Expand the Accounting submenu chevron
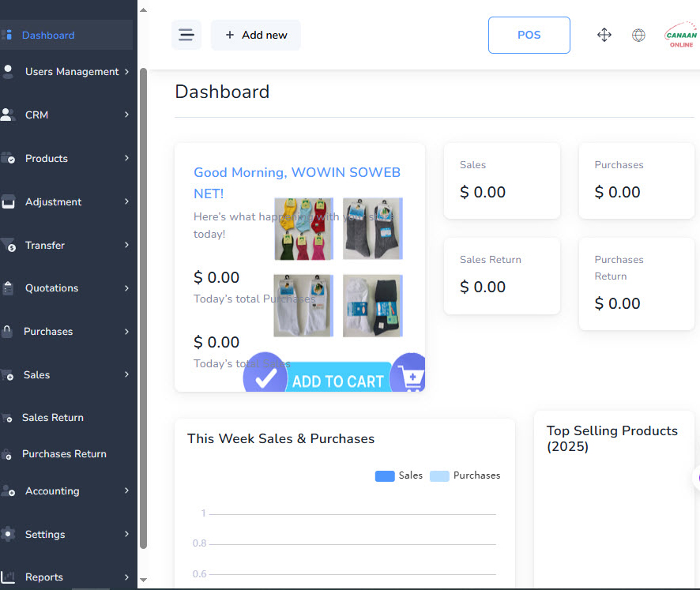700x590 pixels. pyautogui.click(x=126, y=490)
